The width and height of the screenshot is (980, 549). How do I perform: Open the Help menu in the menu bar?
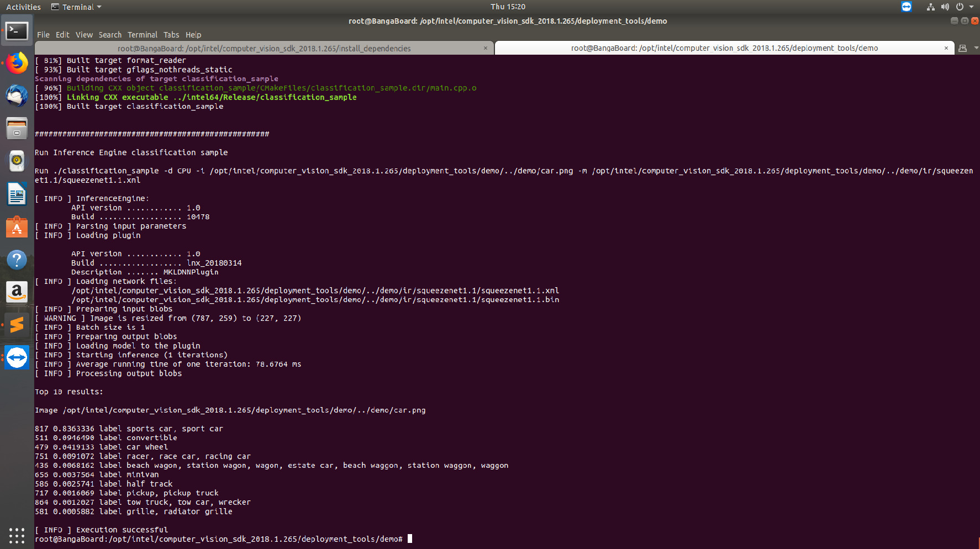193,34
